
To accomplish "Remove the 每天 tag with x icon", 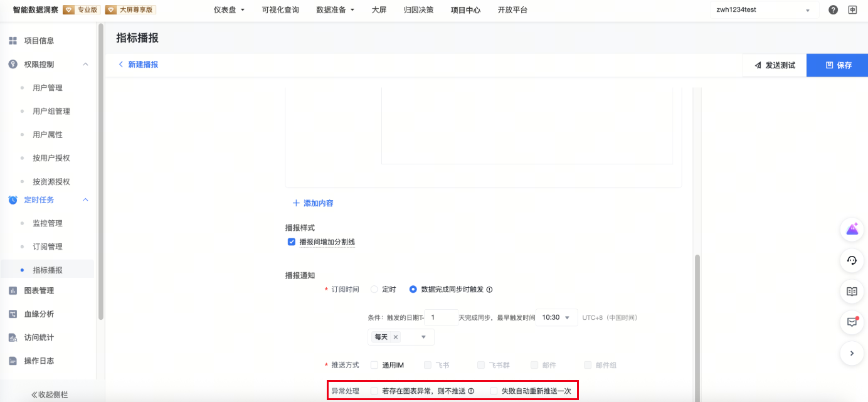I will (x=395, y=337).
